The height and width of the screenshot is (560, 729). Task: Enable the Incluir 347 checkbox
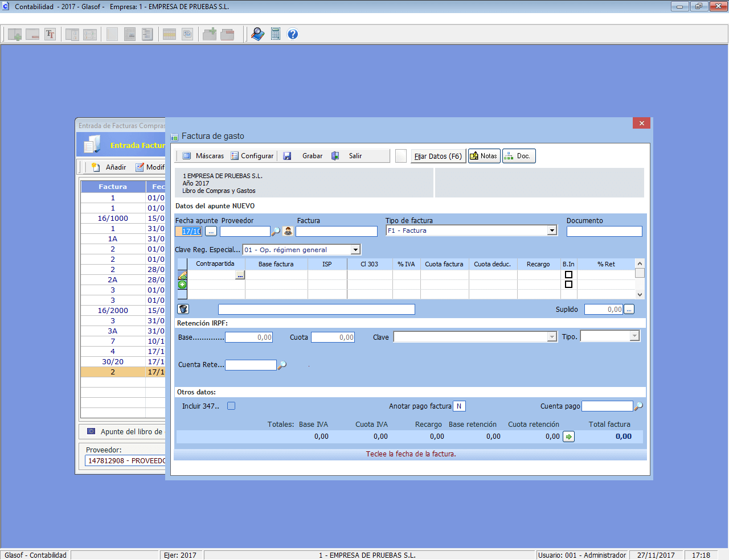(231, 406)
